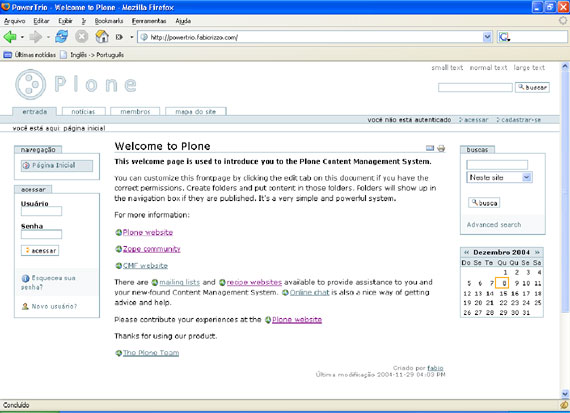
Task: Click the print page icon
Action: pos(441,148)
